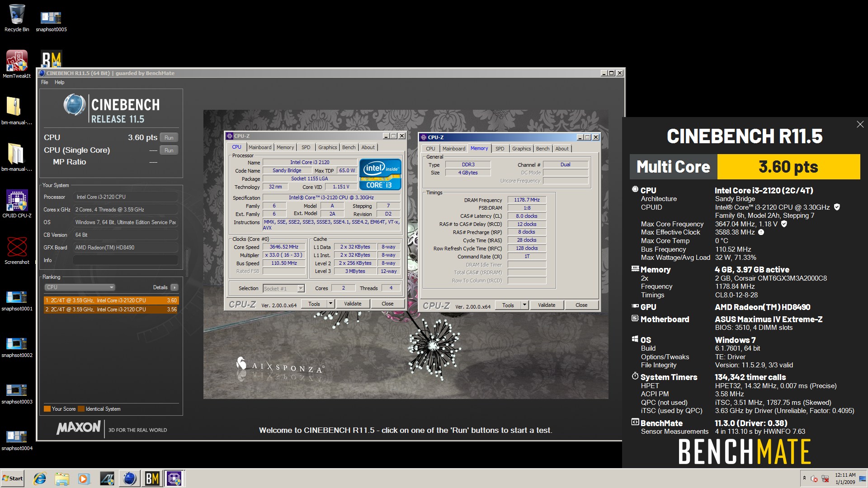Click the info icon beside Max Effective Clock
This screenshot has width=868, height=488.
761,232
